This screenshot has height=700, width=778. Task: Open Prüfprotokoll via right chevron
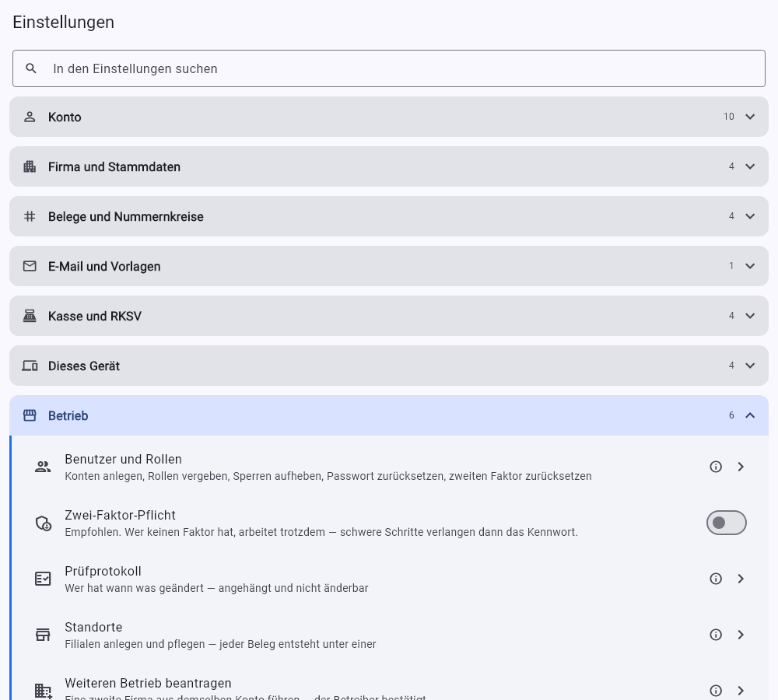pyautogui.click(x=741, y=579)
